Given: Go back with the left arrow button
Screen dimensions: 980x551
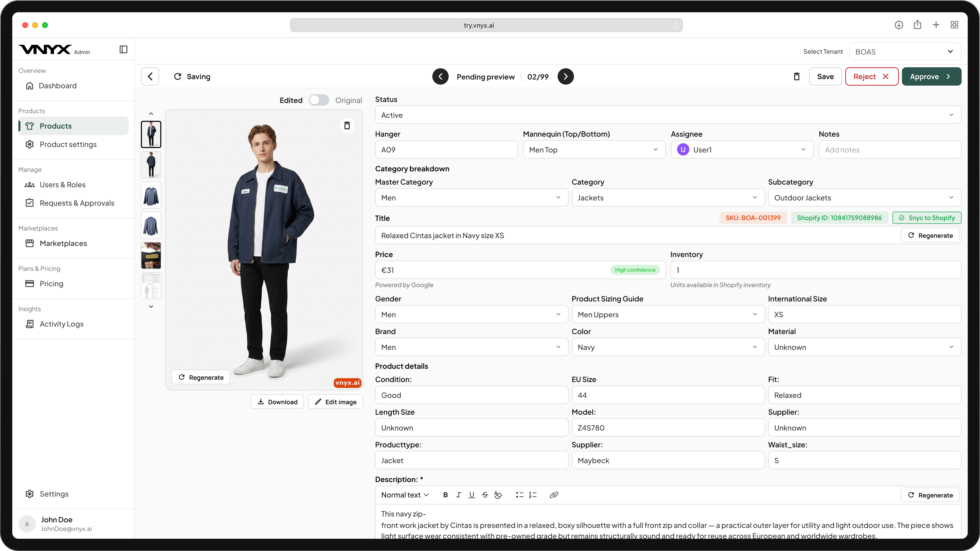Looking at the screenshot, I should 150,76.
